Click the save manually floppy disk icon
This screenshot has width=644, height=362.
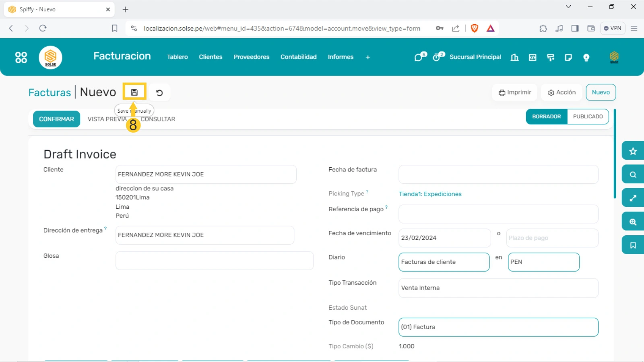click(x=134, y=93)
